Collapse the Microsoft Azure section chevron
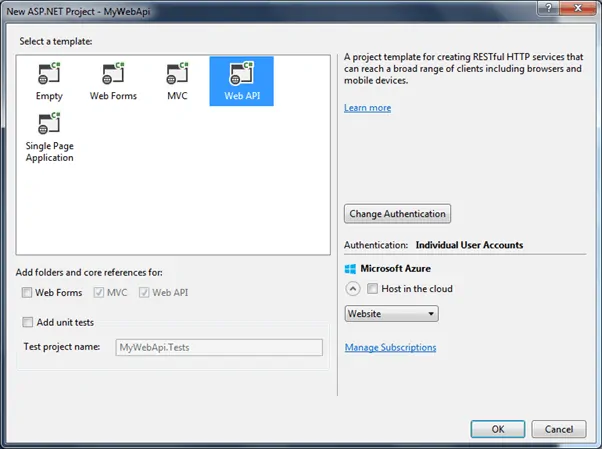 tap(352, 289)
